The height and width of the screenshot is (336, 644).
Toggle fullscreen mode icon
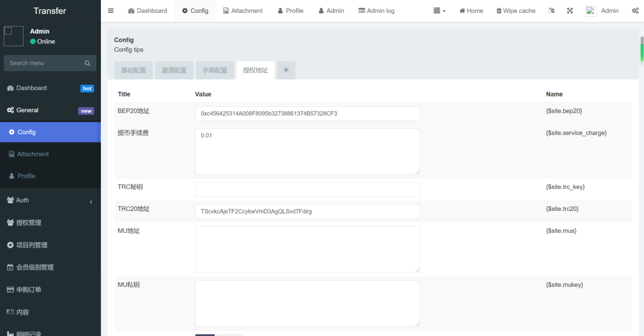tap(570, 11)
